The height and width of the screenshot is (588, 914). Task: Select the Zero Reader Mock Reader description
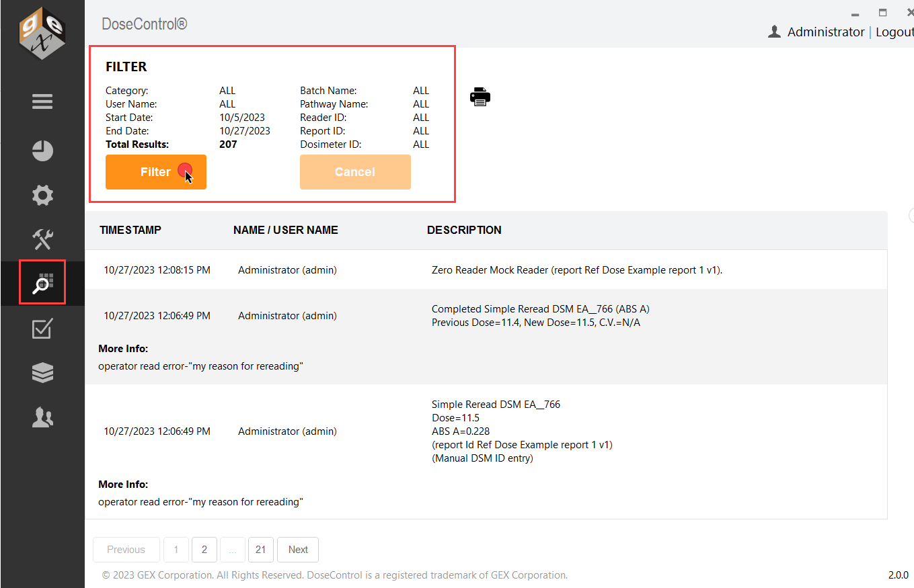(577, 270)
